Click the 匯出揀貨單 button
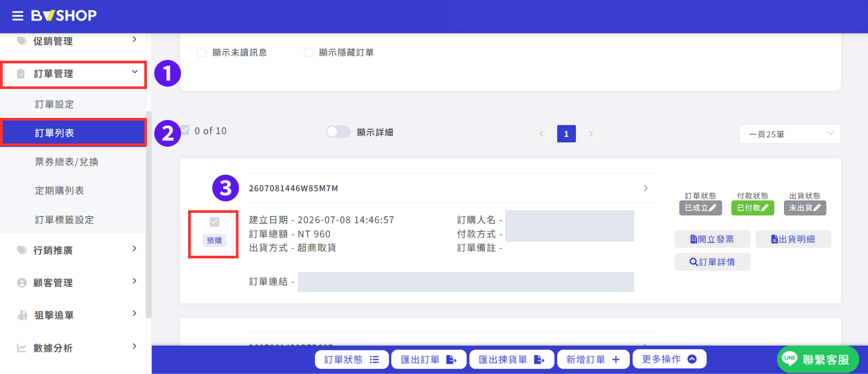868x374 pixels. [512, 359]
